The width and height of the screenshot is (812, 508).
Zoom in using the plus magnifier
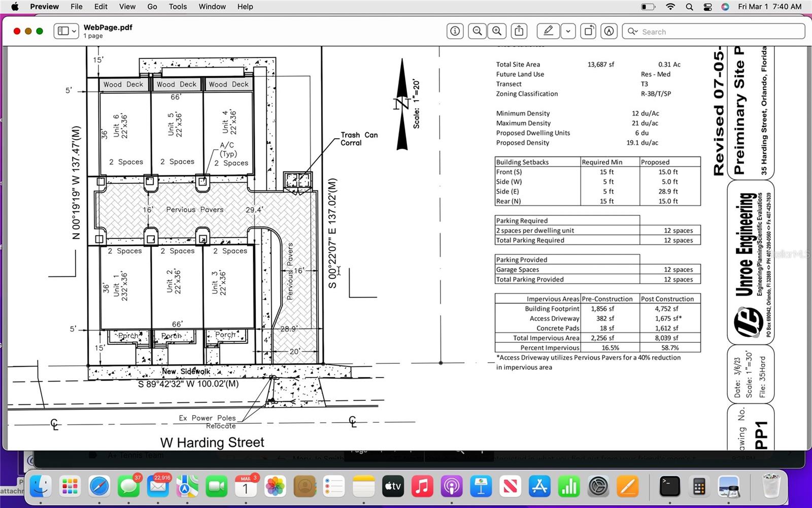pos(497,31)
